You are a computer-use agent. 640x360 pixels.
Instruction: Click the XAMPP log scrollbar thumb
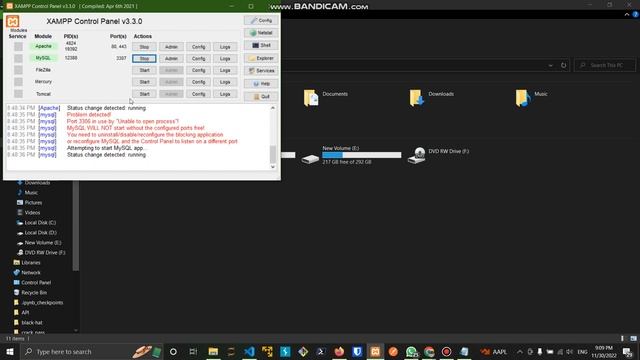(273, 154)
